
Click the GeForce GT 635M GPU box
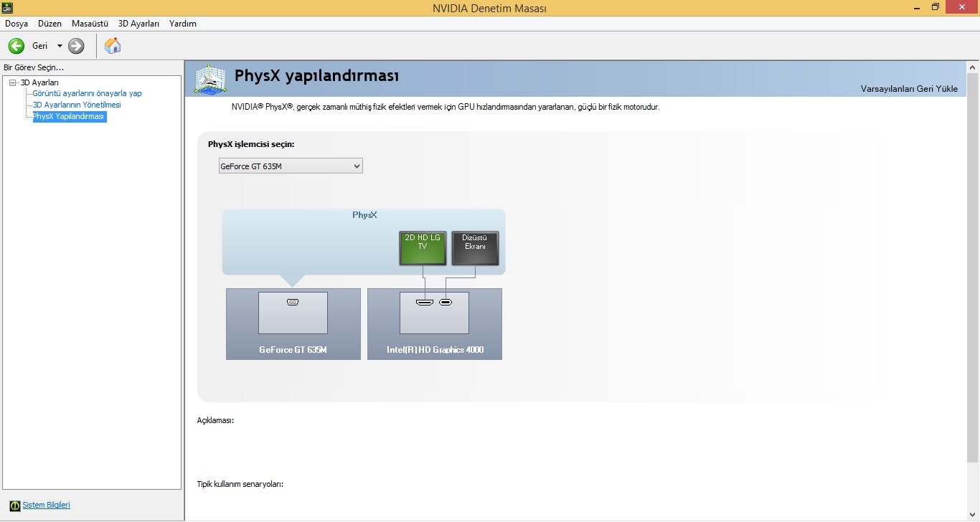293,324
